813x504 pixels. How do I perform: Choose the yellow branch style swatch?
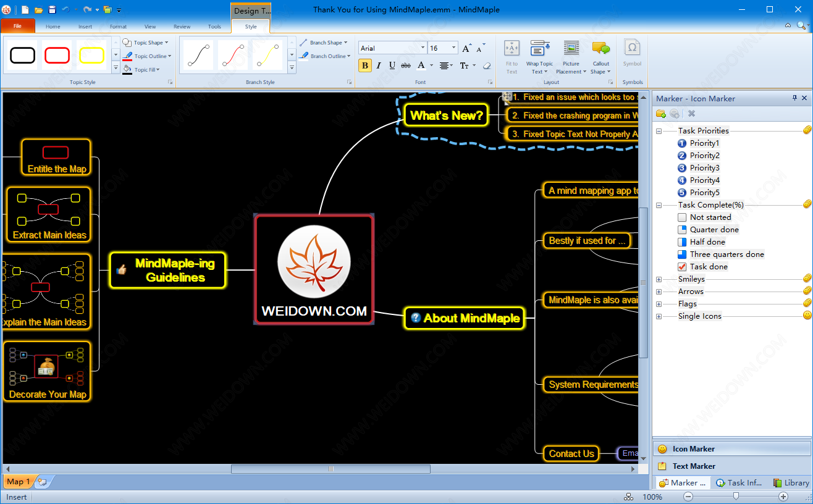[267, 56]
